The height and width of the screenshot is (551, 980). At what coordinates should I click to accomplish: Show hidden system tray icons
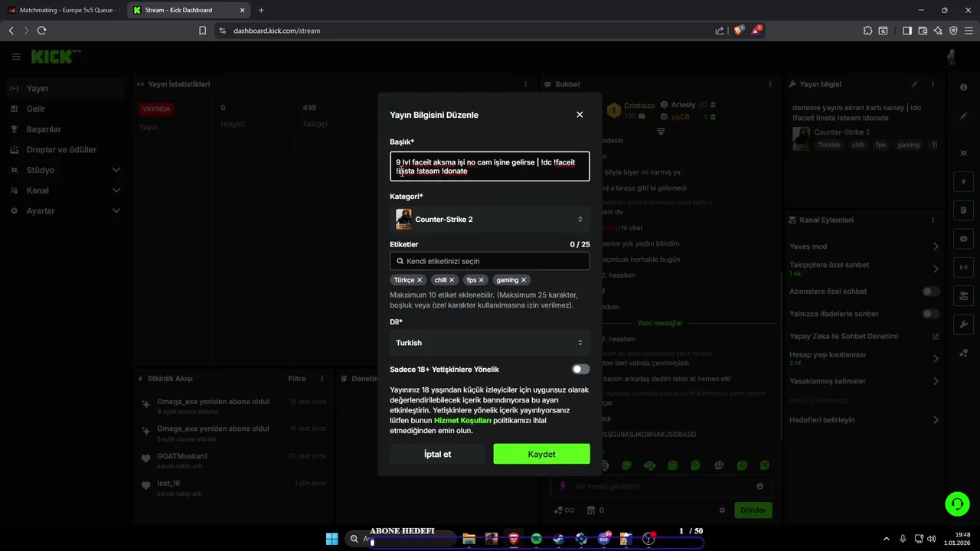pyautogui.click(x=887, y=539)
